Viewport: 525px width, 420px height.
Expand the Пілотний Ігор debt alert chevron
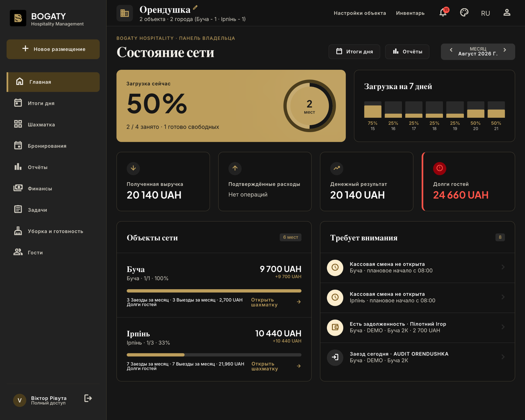503,327
